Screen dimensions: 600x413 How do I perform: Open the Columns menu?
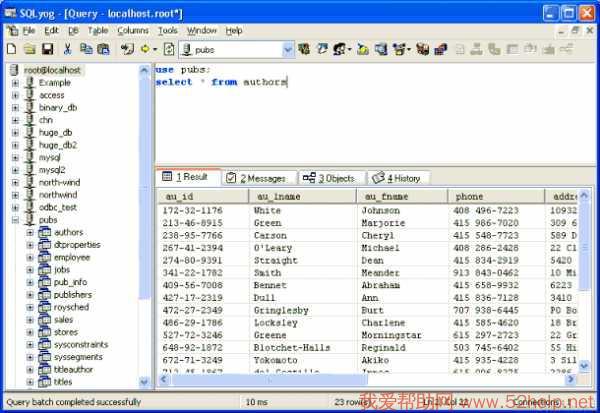[133, 31]
